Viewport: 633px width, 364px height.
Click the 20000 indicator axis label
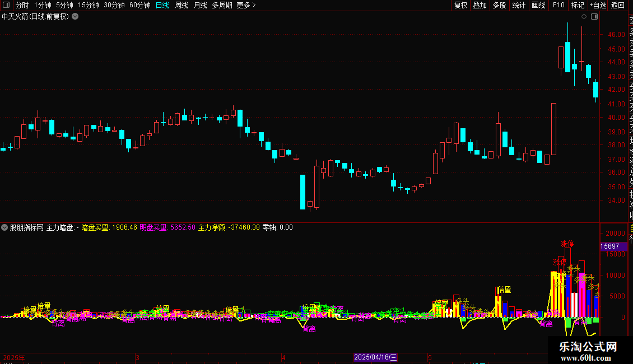tap(616, 234)
